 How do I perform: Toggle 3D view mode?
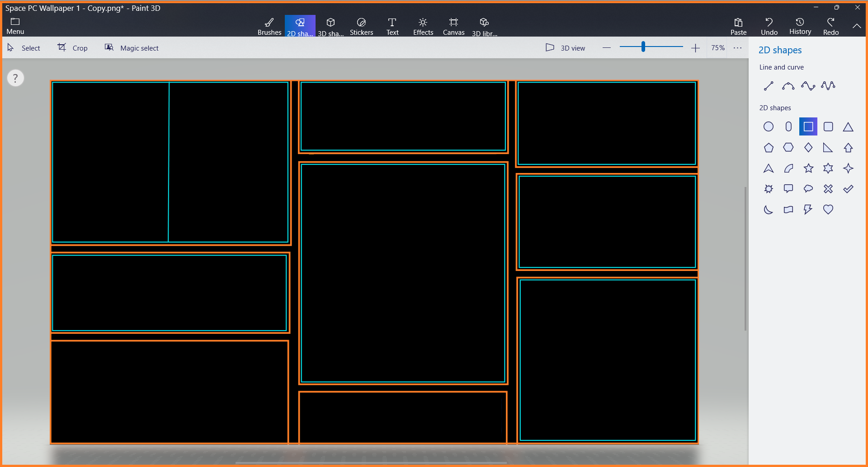pos(565,48)
